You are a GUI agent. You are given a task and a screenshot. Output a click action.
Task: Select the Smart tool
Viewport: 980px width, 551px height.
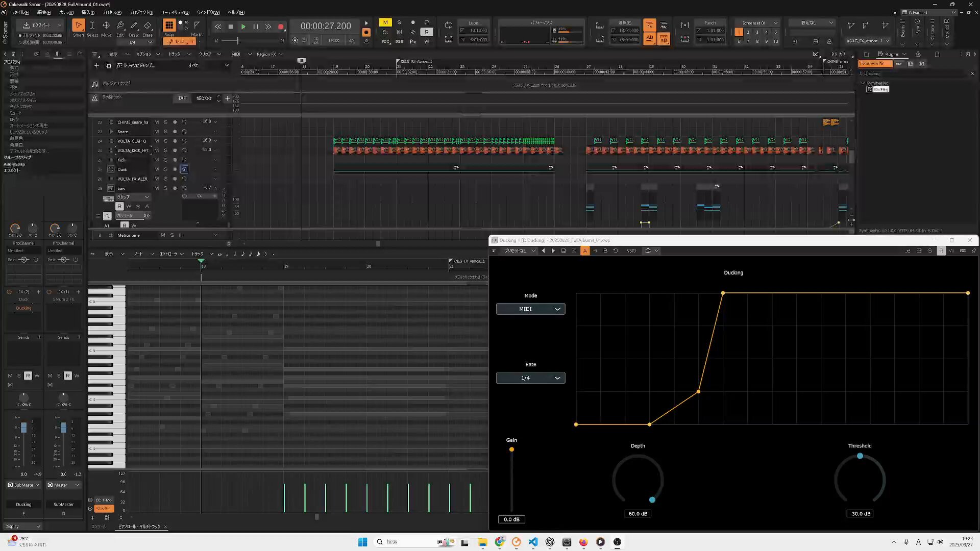click(78, 26)
